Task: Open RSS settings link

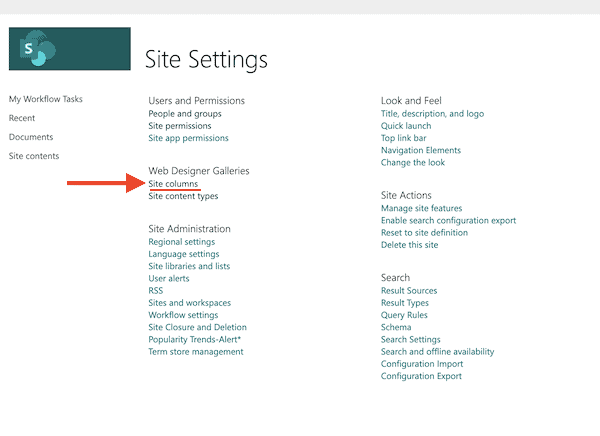Action: [x=156, y=291]
